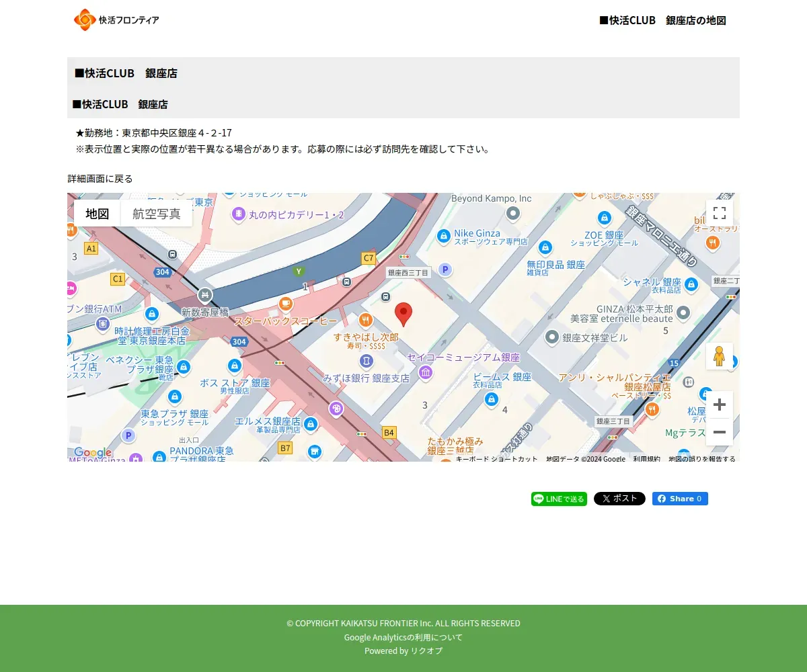Click Starbucks Coffee cafe marker icon
The height and width of the screenshot is (672, 807).
point(286,304)
